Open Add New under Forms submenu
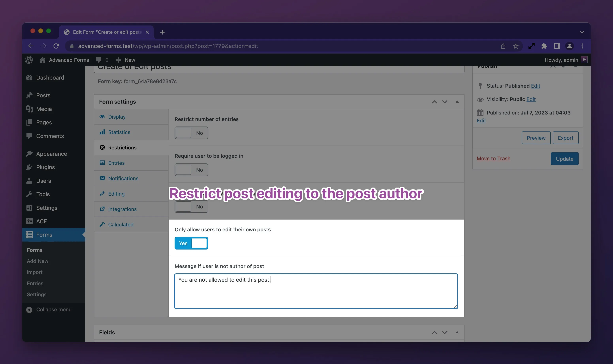613x364 pixels. [x=38, y=261]
